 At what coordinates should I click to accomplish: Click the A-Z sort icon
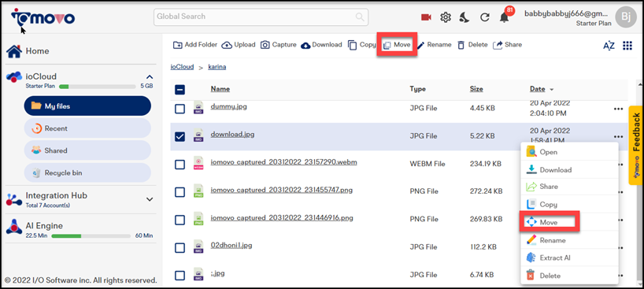609,46
